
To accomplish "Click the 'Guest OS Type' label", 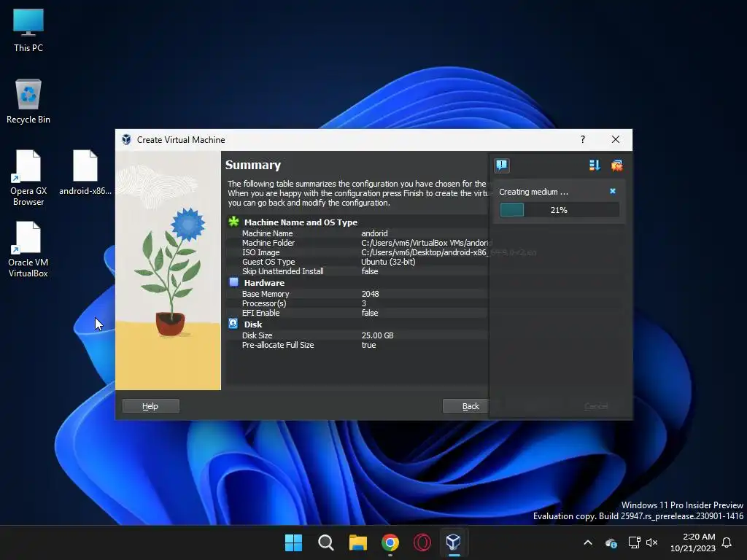I will coord(268,262).
